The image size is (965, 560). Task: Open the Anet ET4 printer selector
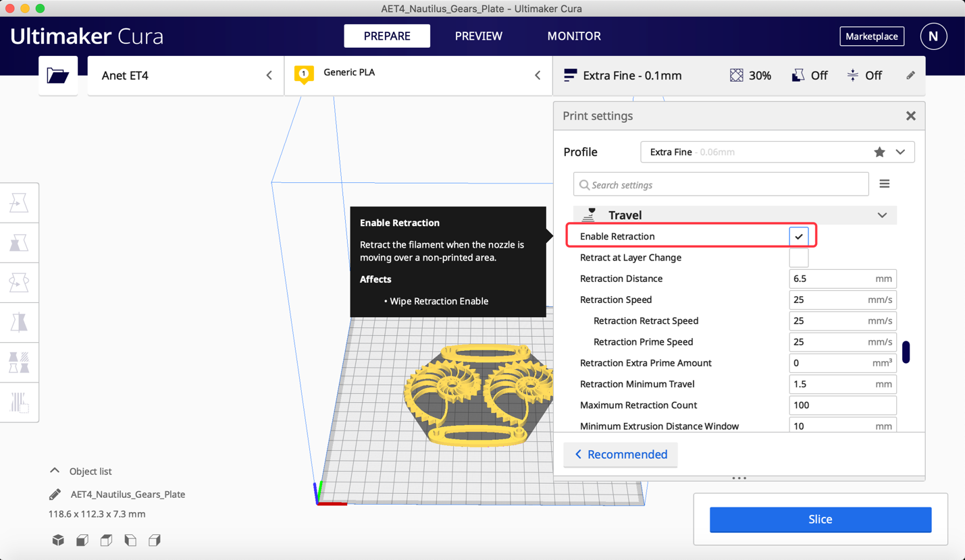pos(186,76)
